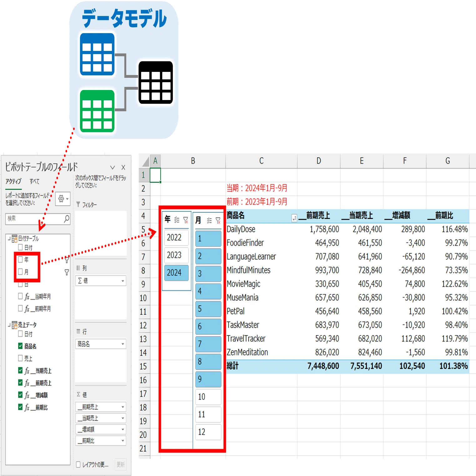Click the filter icon beside the 月 field
This screenshot has height=476, width=476.
67,272
